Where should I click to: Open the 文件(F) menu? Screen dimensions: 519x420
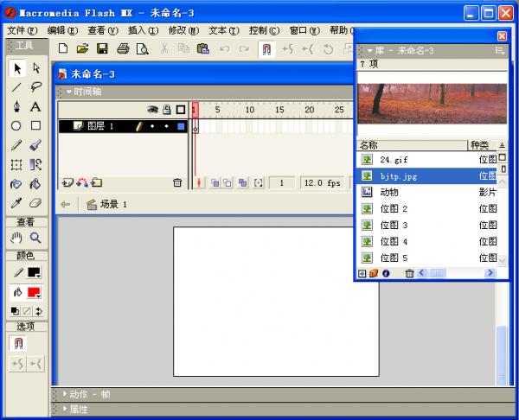tap(22, 31)
